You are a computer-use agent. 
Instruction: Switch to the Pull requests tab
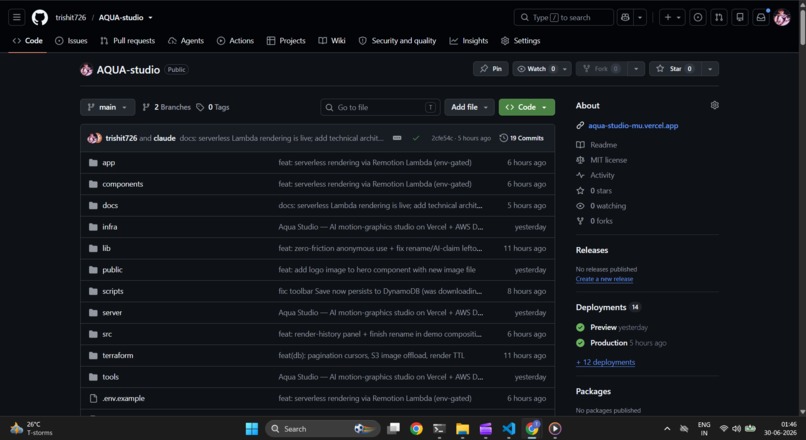coord(127,41)
